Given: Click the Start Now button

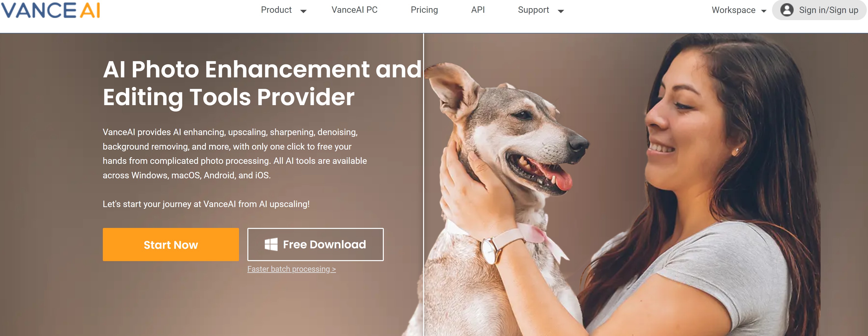Looking at the screenshot, I should 171,245.
